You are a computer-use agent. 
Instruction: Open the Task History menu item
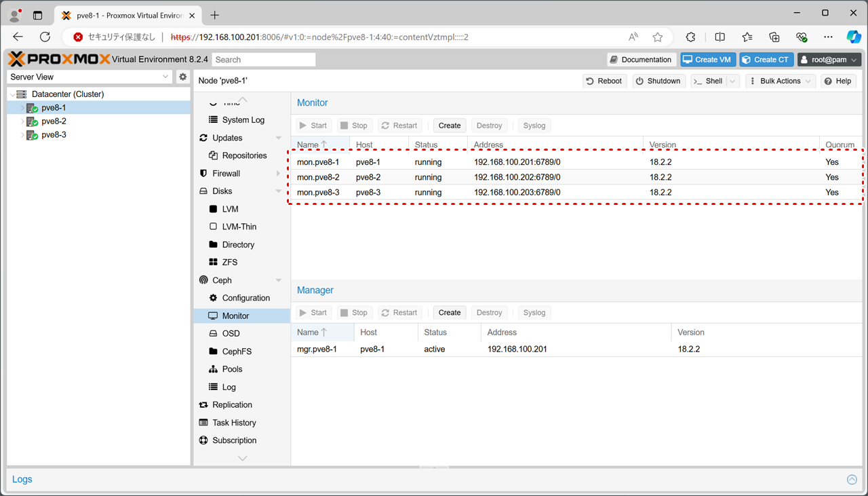(234, 423)
